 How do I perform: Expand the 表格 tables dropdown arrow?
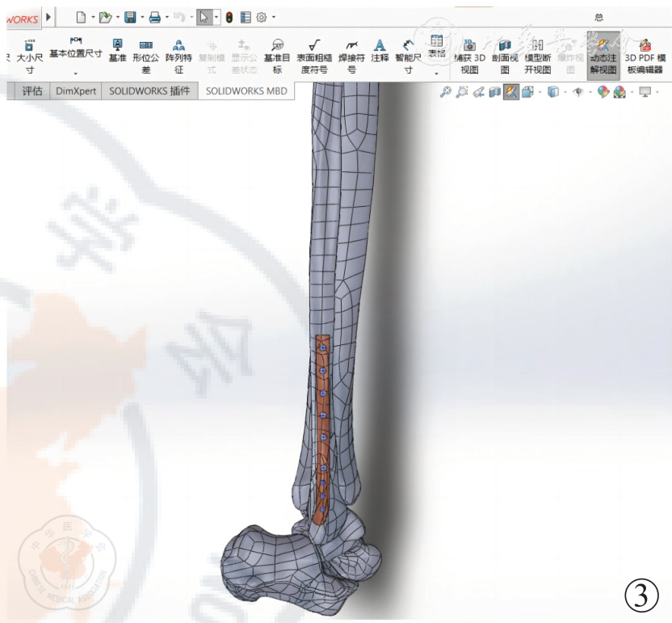436,73
